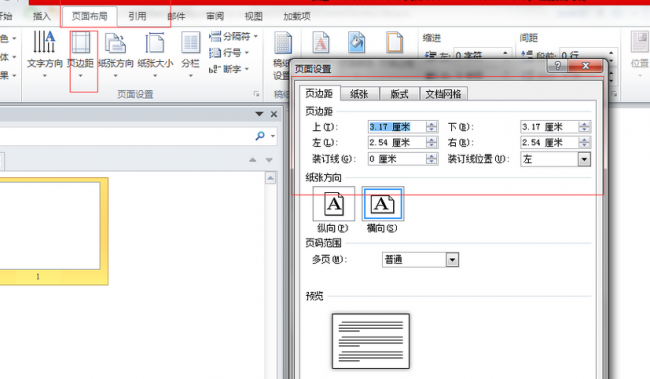
Task: Switch to the 视图 ribbon tab
Action: (253, 16)
